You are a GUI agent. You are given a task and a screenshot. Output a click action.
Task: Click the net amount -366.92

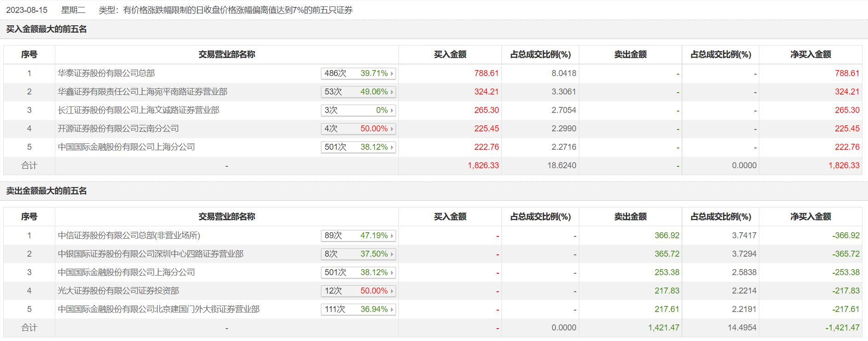[846, 235]
